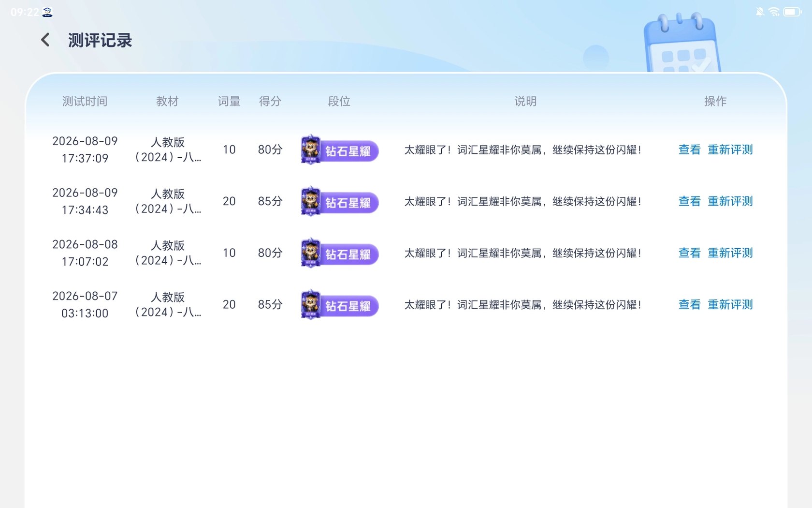Click the 80分 score in the 17:07:02 row

click(x=270, y=253)
